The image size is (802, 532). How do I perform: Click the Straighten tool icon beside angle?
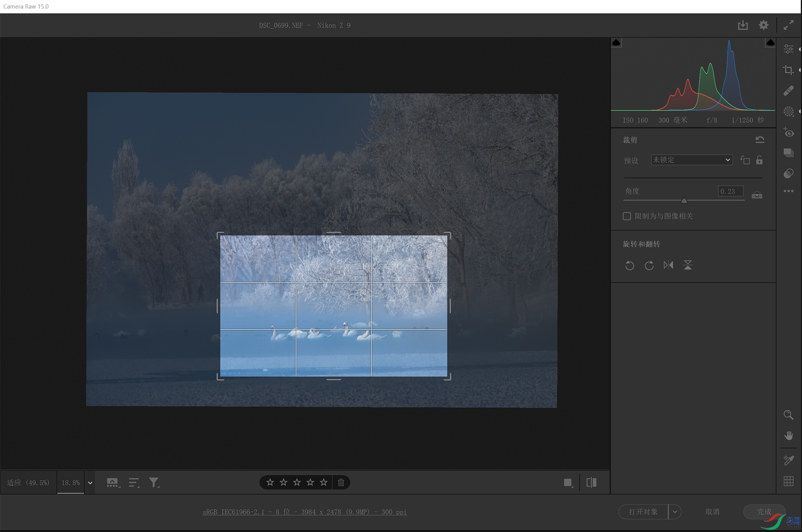coord(757,194)
